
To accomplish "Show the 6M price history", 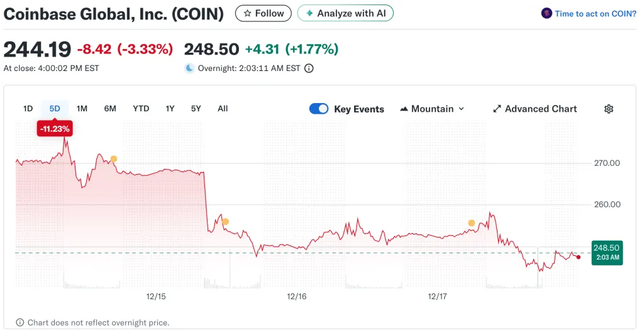I will coord(110,109).
